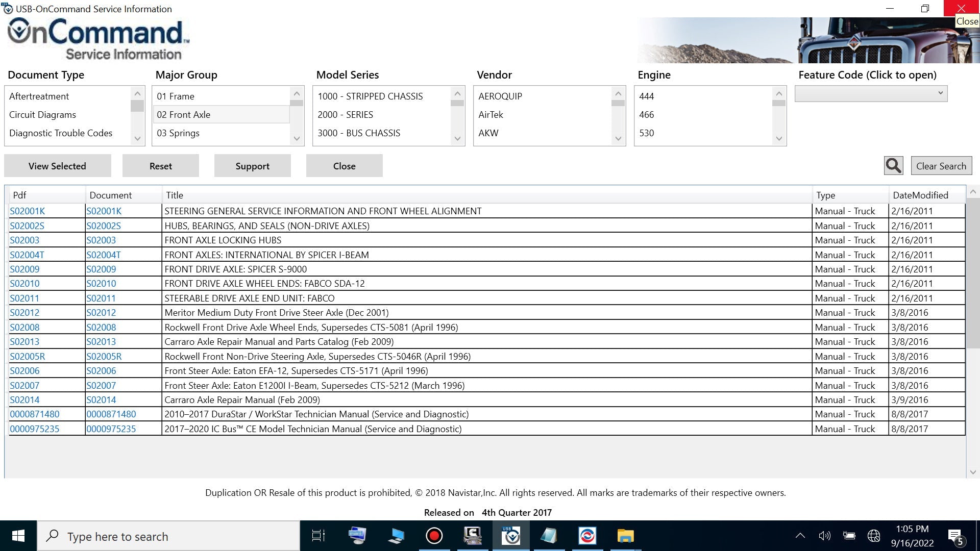This screenshot has height=551, width=980.
Task: Click the magnifying glass search icon
Action: (x=893, y=166)
